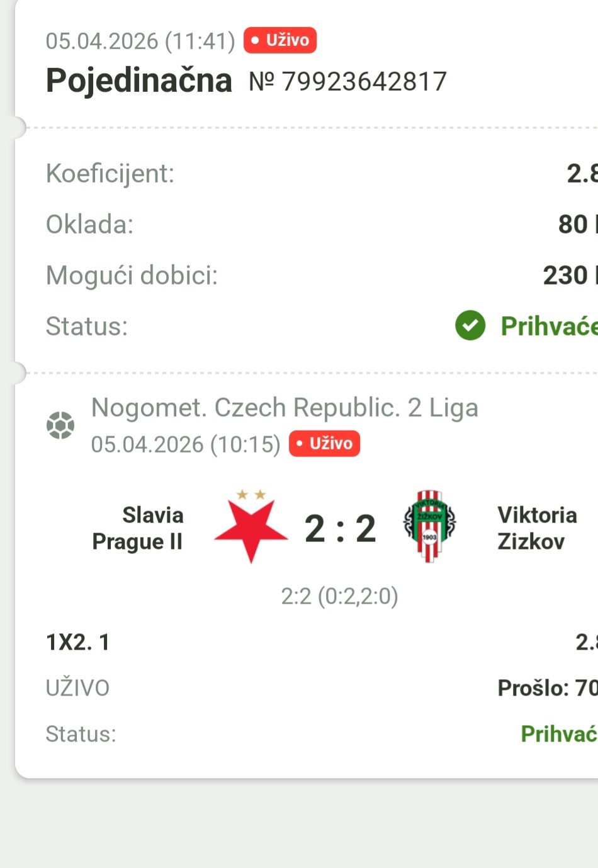Screen dimensions: 598x868
Task: Tap the Viktoria Zizkov club crest
Action: click(429, 526)
